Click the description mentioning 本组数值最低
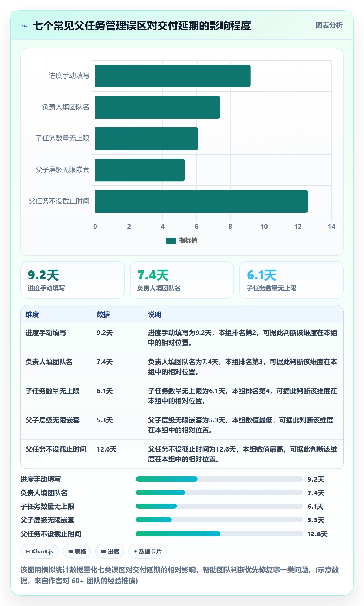 (x=241, y=425)
